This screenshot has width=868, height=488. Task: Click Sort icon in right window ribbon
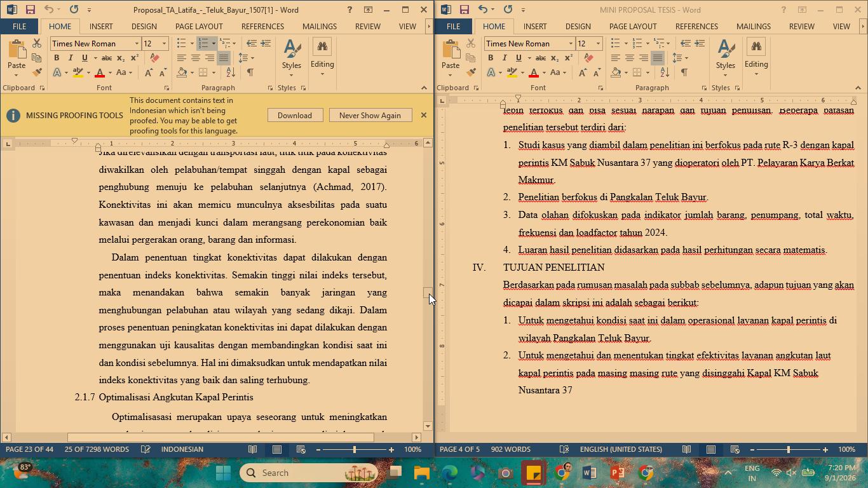[664, 72]
